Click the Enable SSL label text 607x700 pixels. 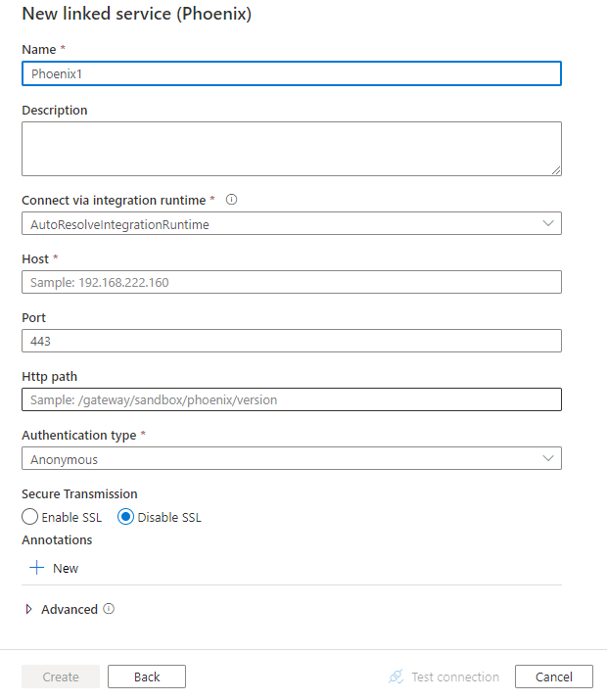(71, 517)
